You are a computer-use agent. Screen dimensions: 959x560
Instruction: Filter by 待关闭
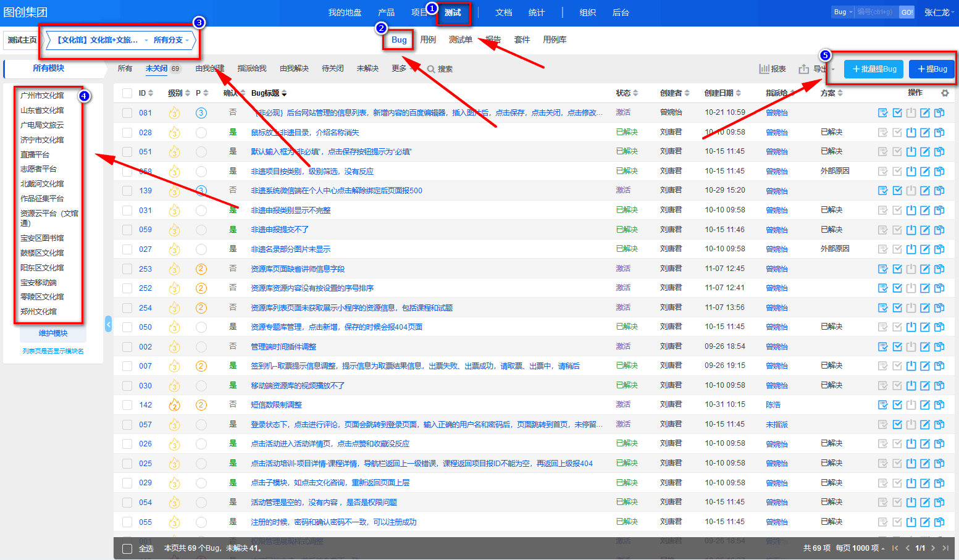333,69
